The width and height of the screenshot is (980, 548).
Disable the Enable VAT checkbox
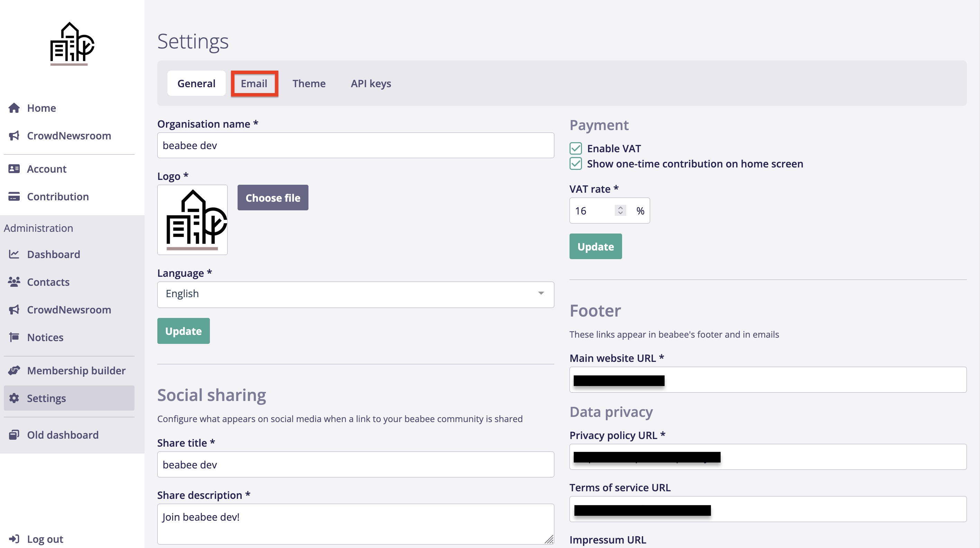576,148
